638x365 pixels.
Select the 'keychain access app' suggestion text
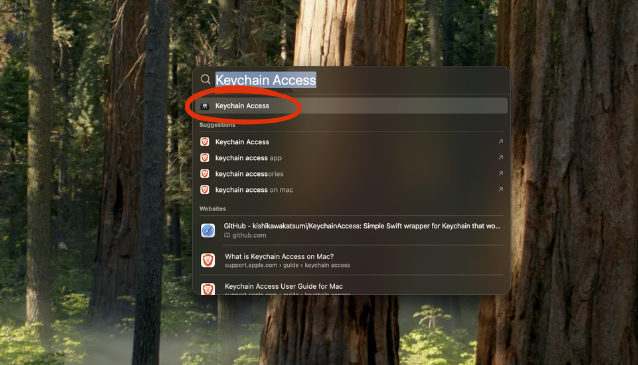tap(248, 158)
